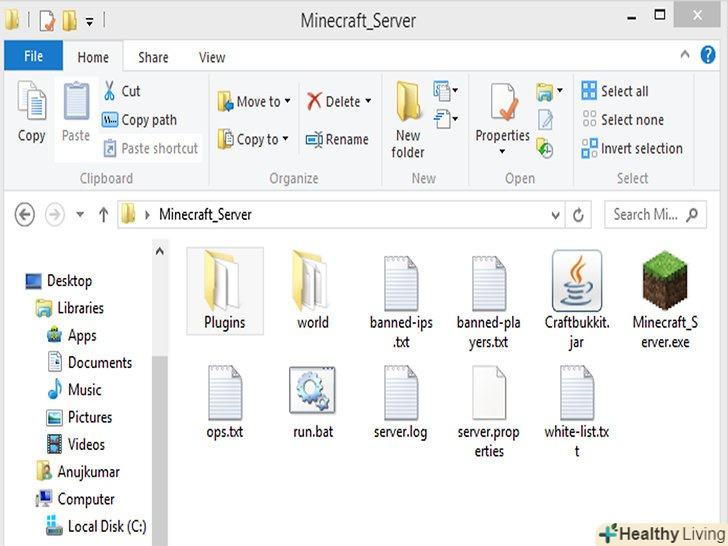
Task: Expand the address bar history dropdown
Action: pyautogui.click(x=555, y=215)
